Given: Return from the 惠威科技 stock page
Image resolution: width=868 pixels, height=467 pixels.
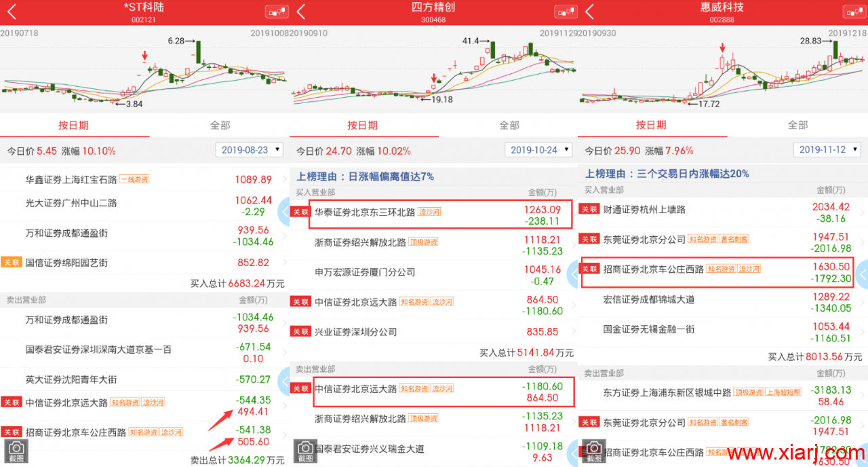Looking at the screenshot, I should coord(589,12).
